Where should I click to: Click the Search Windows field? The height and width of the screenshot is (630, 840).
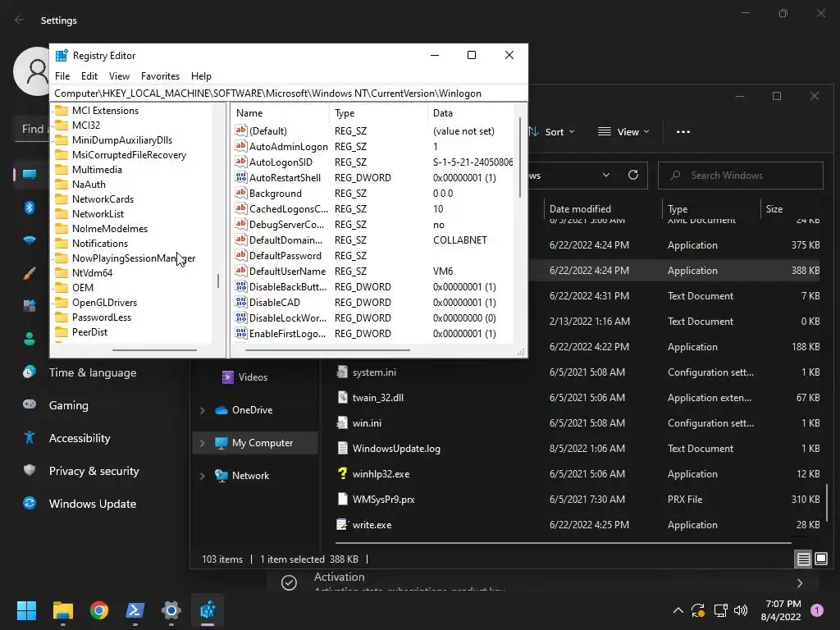(741, 176)
